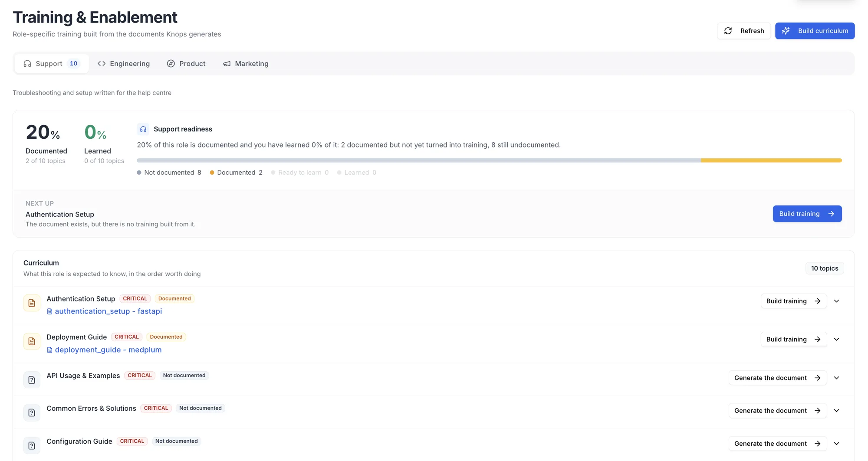This screenshot has width=868, height=461.
Task: Generate the document for Common Errors & Solutions
Action: pyautogui.click(x=777, y=411)
